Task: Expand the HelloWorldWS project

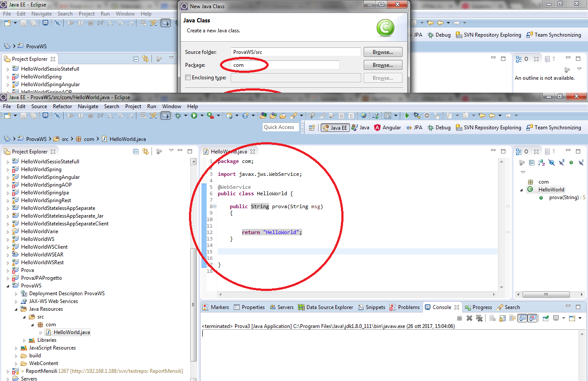Action: coord(8,239)
